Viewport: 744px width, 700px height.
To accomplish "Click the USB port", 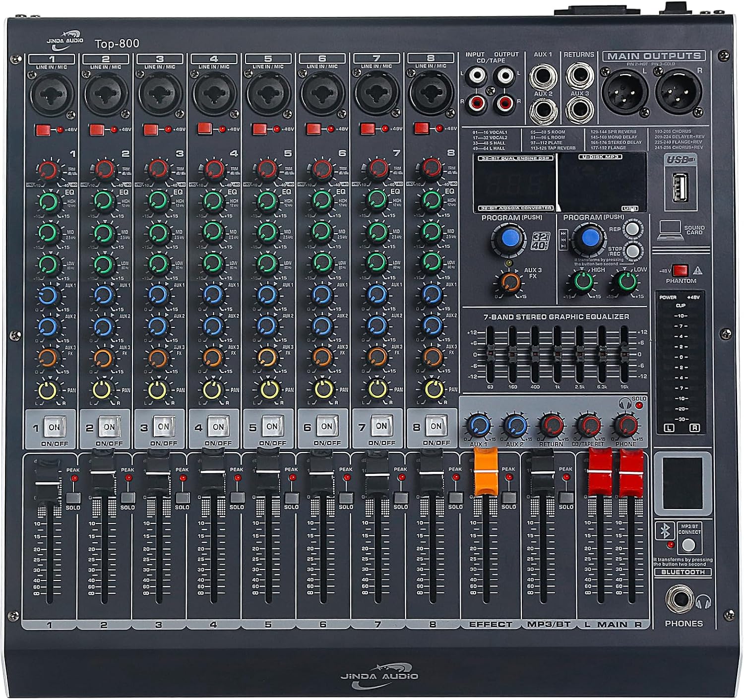I will [681, 187].
